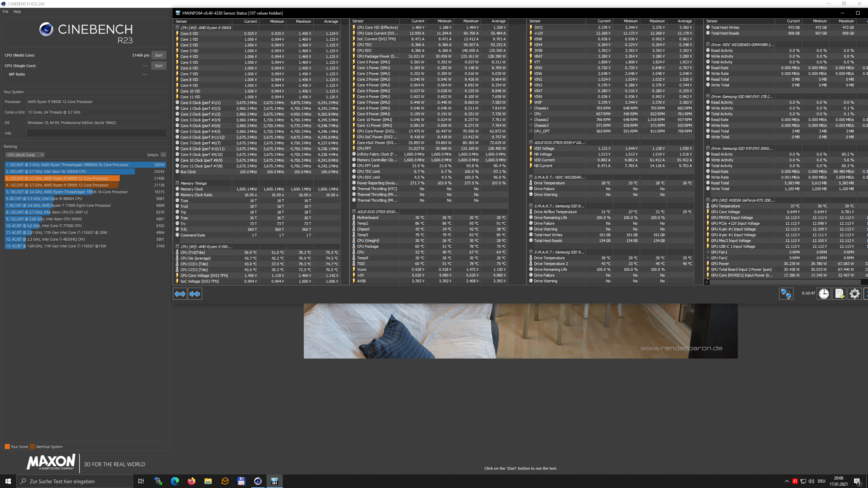Image resolution: width=868 pixels, height=488 pixels.
Task: Switch to HWiNFO via taskbar icon
Action: (x=275, y=481)
